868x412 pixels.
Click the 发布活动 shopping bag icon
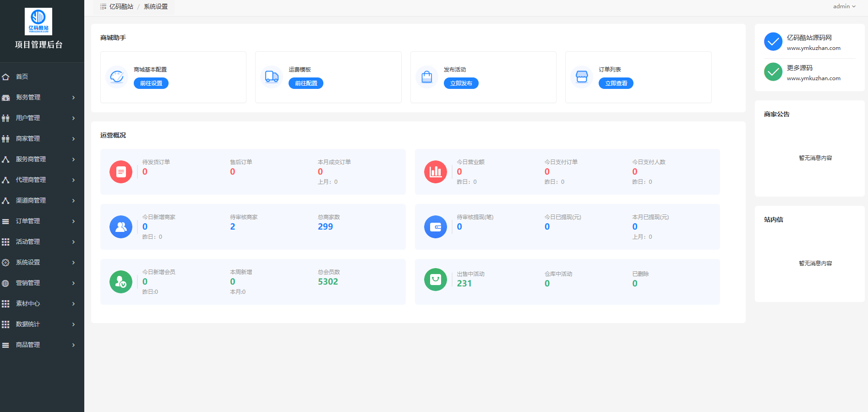(x=426, y=77)
